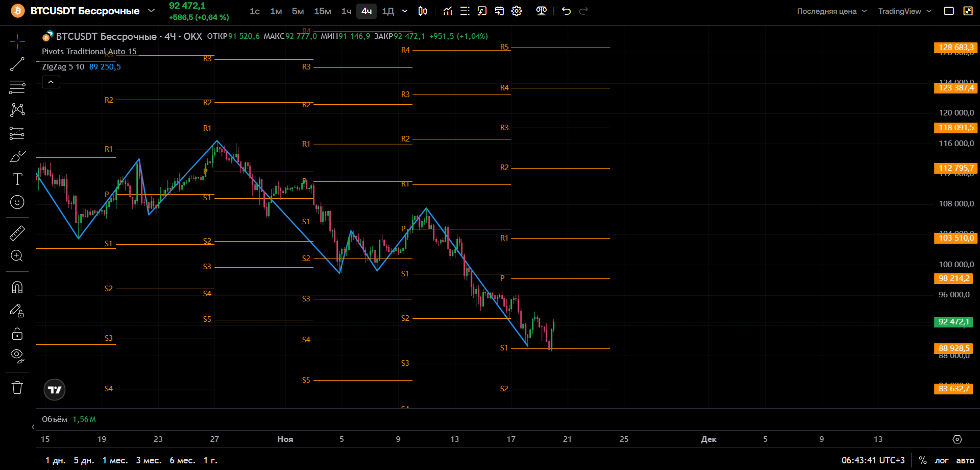Toggle hide all drawings eye icon
This screenshot has width=980, height=470.
coord(17,356)
